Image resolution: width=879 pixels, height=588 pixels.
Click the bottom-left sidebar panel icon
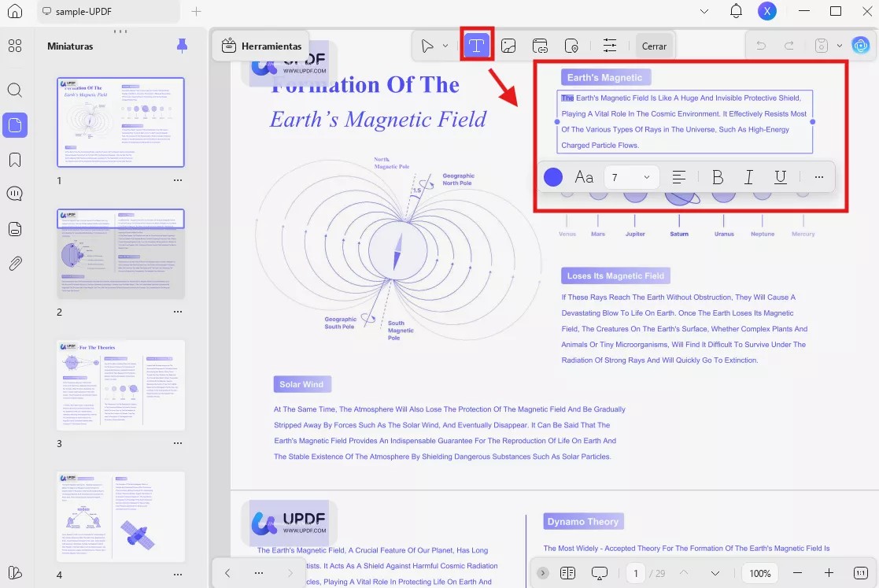pos(15,573)
